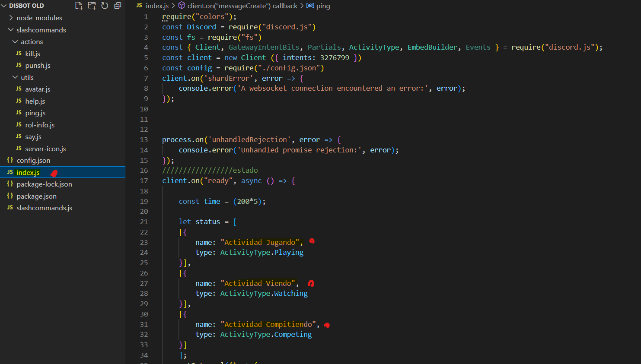Click the JSON braces icon beside config.json
Viewport: 641px width, 364px height.
click(x=10, y=160)
